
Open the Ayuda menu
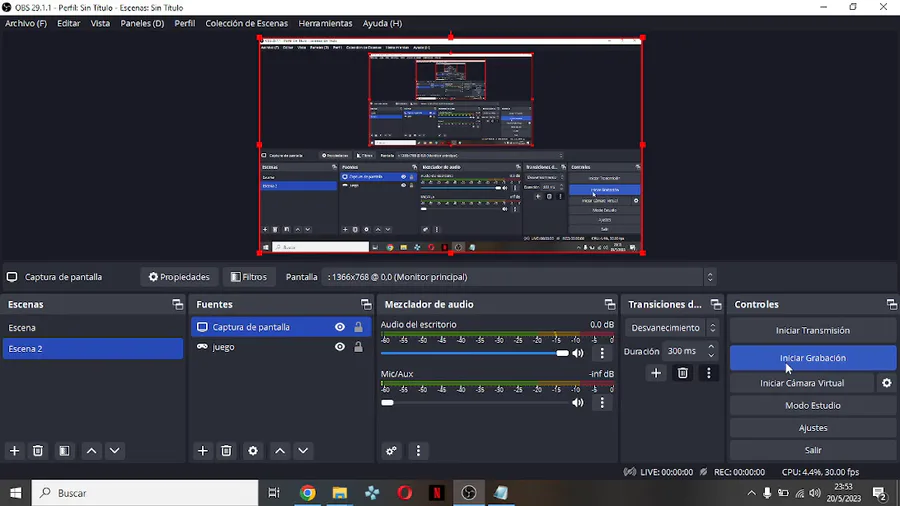click(x=382, y=24)
